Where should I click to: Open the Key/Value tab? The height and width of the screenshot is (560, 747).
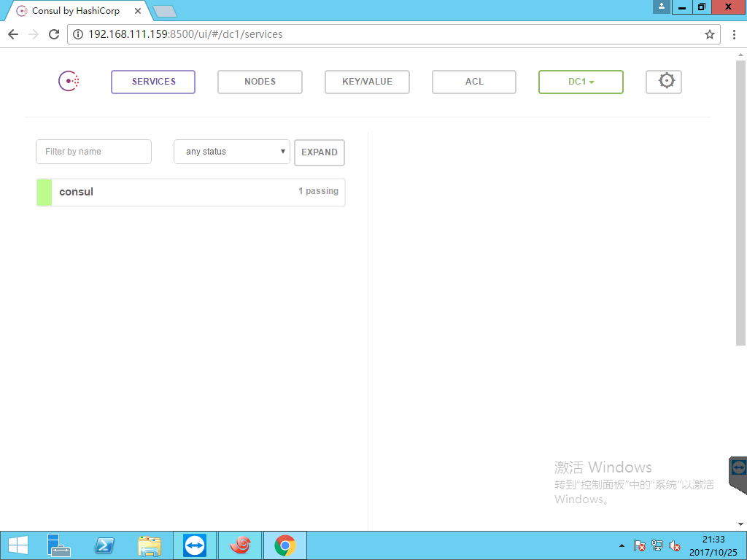coord(367,82)
